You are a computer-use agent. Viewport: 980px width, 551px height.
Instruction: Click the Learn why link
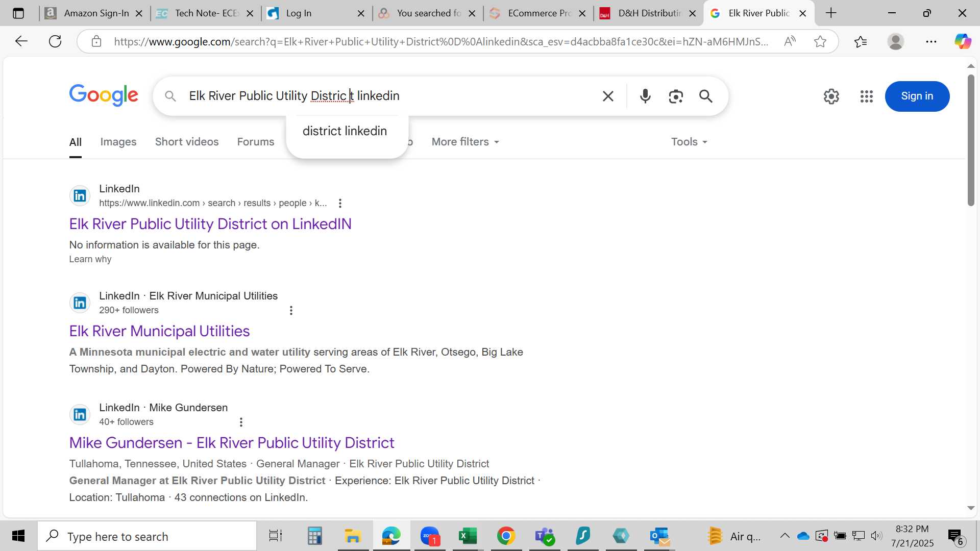point(90,259)
